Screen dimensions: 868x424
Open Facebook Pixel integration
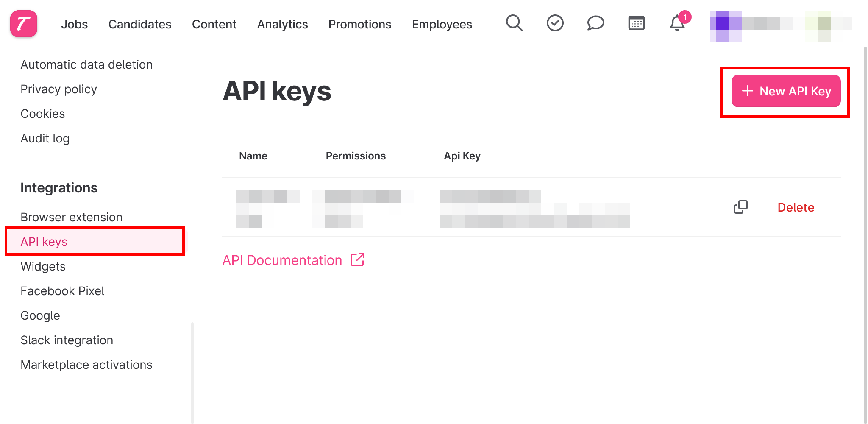coord(62,291)
